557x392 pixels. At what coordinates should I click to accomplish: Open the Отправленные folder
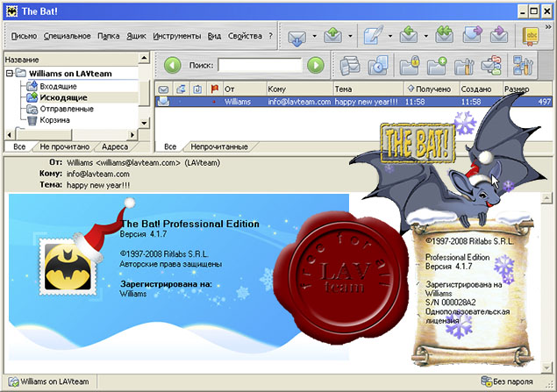67,109
